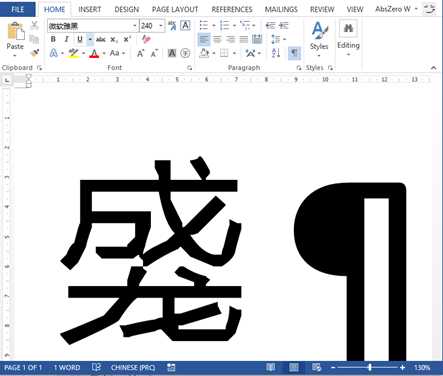Toggle italic formatting
Image resolution: width=443 pixels, height=376 pixels.
tap(67, 40)
